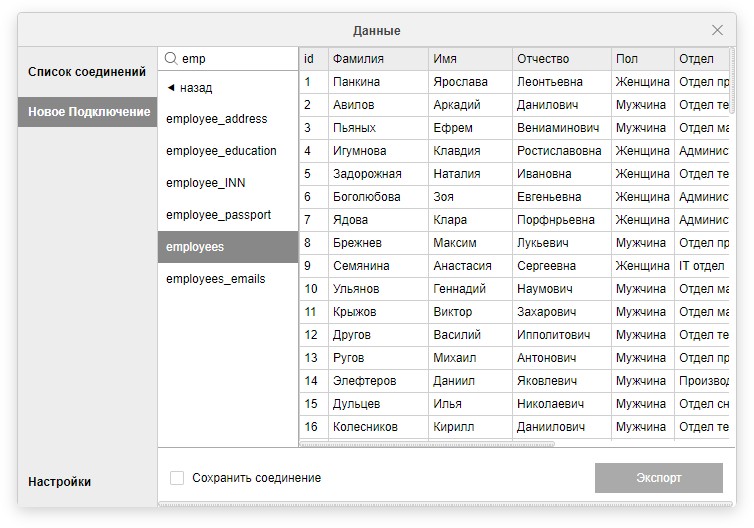Pick employees_emails in the table list

click(216, 279)
